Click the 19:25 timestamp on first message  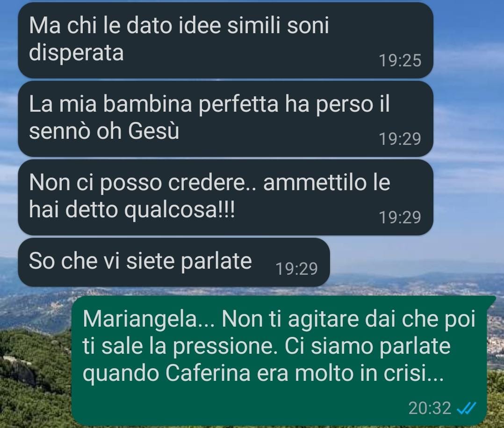click(x=400, y=60)
